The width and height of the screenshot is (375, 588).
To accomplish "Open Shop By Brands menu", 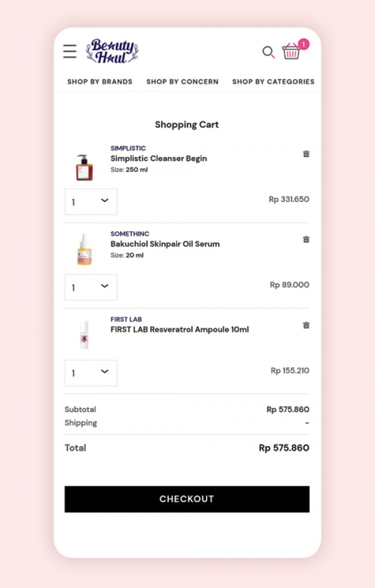I will point(100,81).
